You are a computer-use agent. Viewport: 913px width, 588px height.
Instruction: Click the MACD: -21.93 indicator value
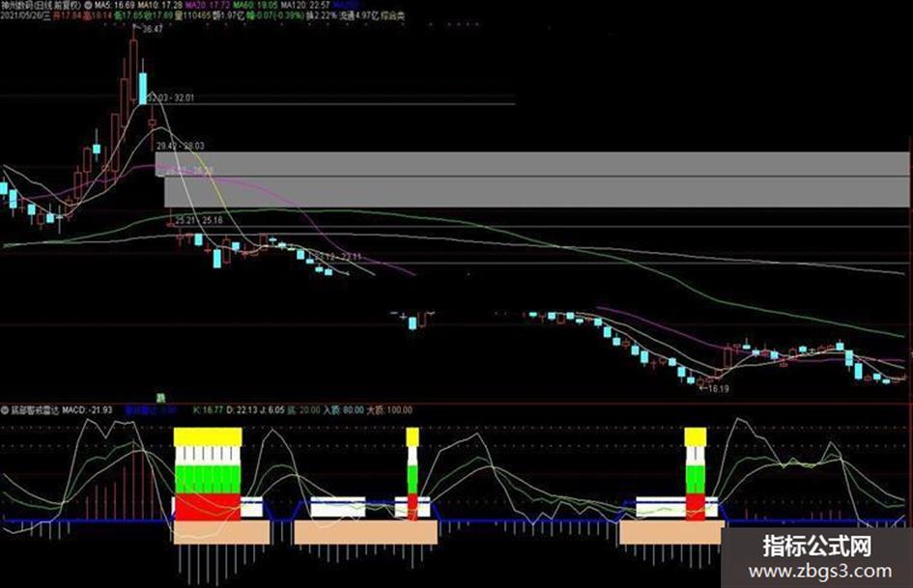[x=87, y=409]
